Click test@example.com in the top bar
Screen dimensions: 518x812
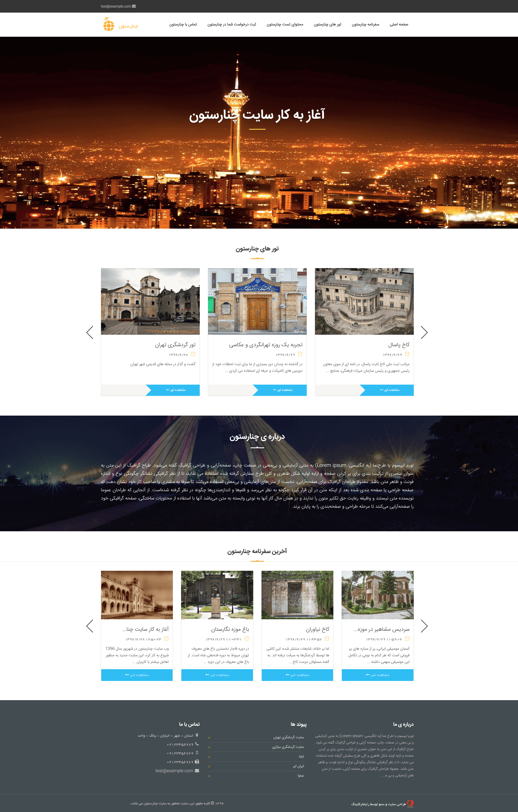click(116, 6)
